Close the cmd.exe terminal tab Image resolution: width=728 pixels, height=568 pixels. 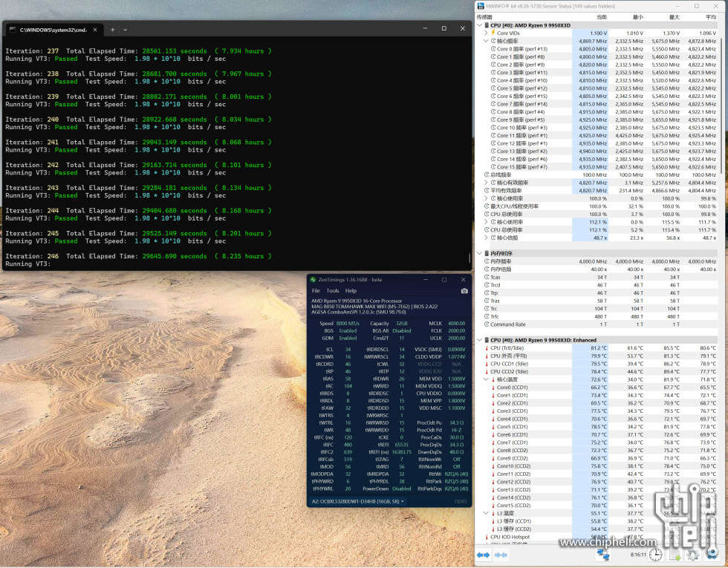tap(95, 30)
